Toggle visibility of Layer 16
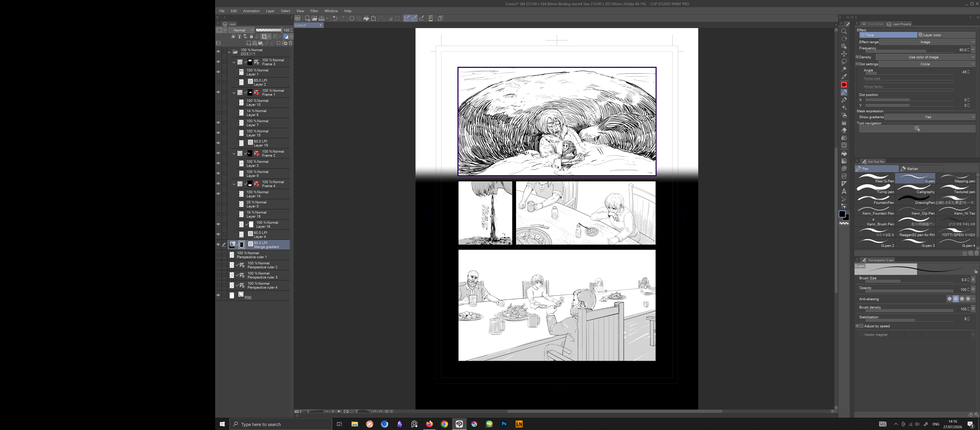Screen dimensions: 980x430 click(218, 224)
